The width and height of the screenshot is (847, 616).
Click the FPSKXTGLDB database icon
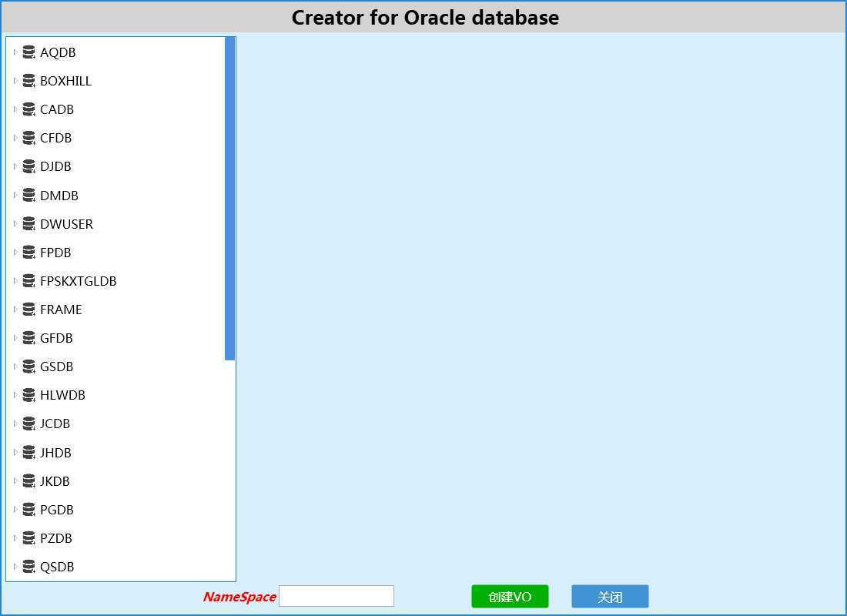pyautogui.click(x=28, y=282)
